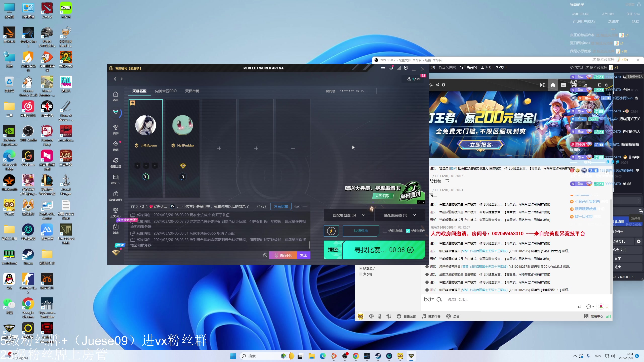Screen dimensions: 644x362
Task: Switch to the 天梯单挑 tab
Action: (192, 91)
